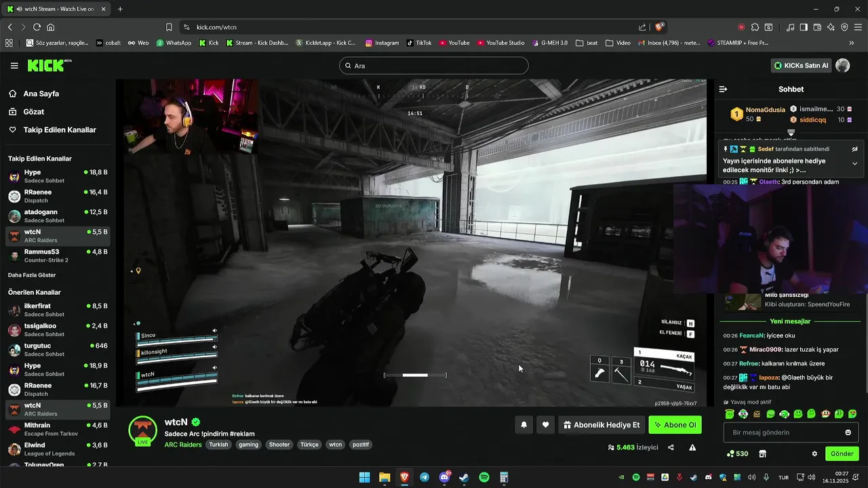Select the Shooter tag
The height and width of the screenshot is (488, 868).
pos(279,445)
